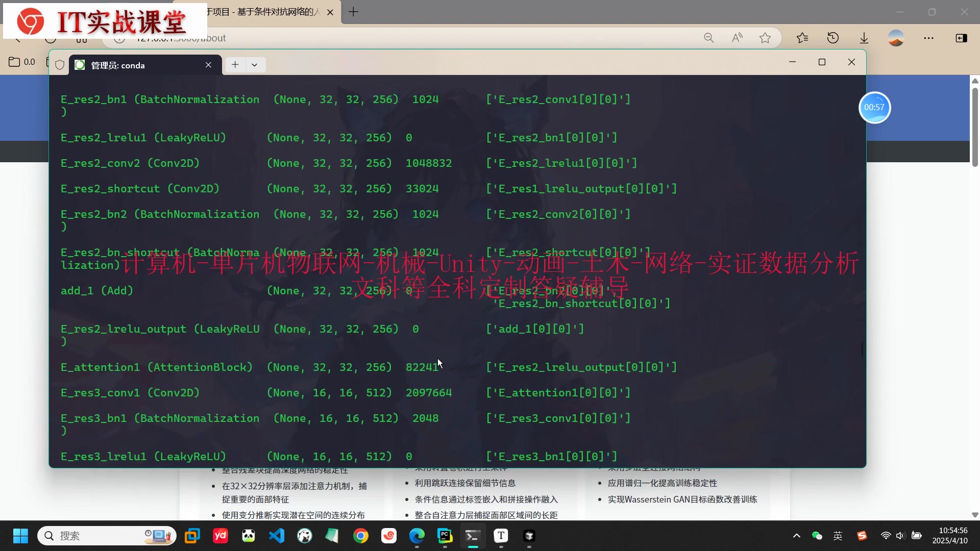Viewport: 980px width, 551px height.
Task: Toggle the browser sidebar pane
Action: (961, 38)
